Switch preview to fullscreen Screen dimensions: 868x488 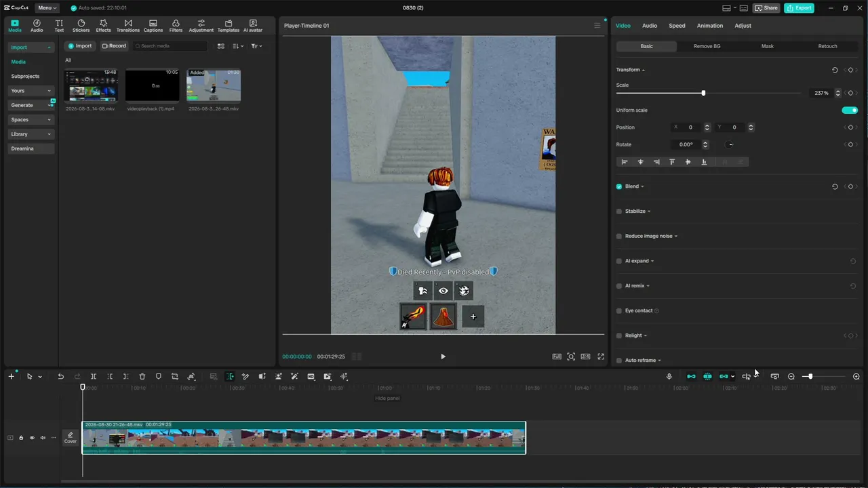point(601,357)
